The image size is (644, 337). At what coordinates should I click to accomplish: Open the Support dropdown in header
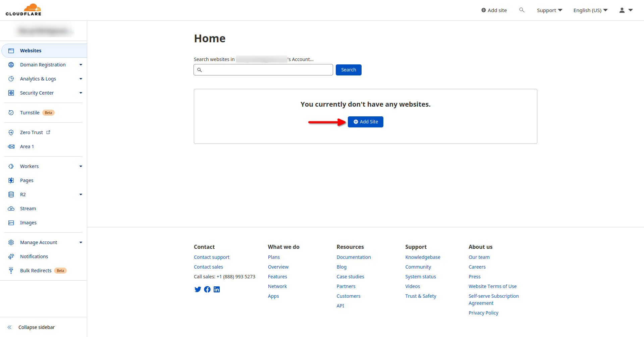[x=549, y=10]
